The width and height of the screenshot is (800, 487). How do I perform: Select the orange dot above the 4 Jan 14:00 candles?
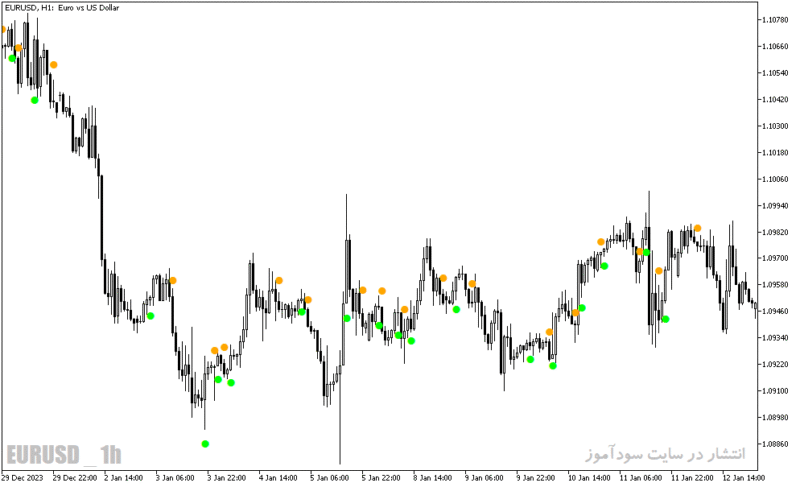pos(279,280)
